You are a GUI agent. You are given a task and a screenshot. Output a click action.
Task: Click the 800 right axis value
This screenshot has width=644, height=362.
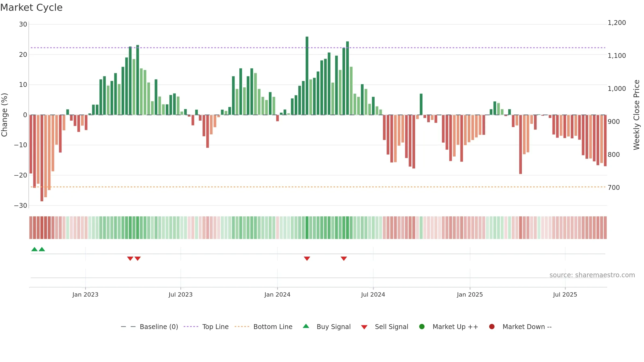614,155
